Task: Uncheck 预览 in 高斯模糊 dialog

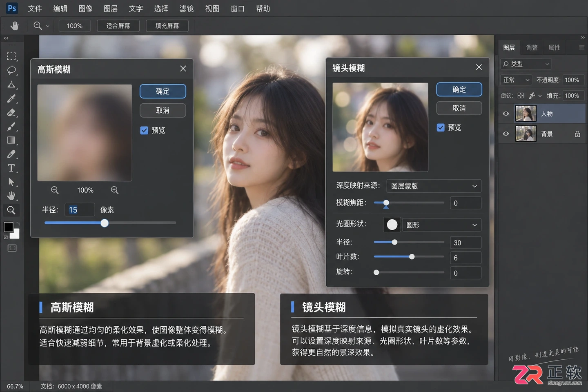Action: [144, 130]
